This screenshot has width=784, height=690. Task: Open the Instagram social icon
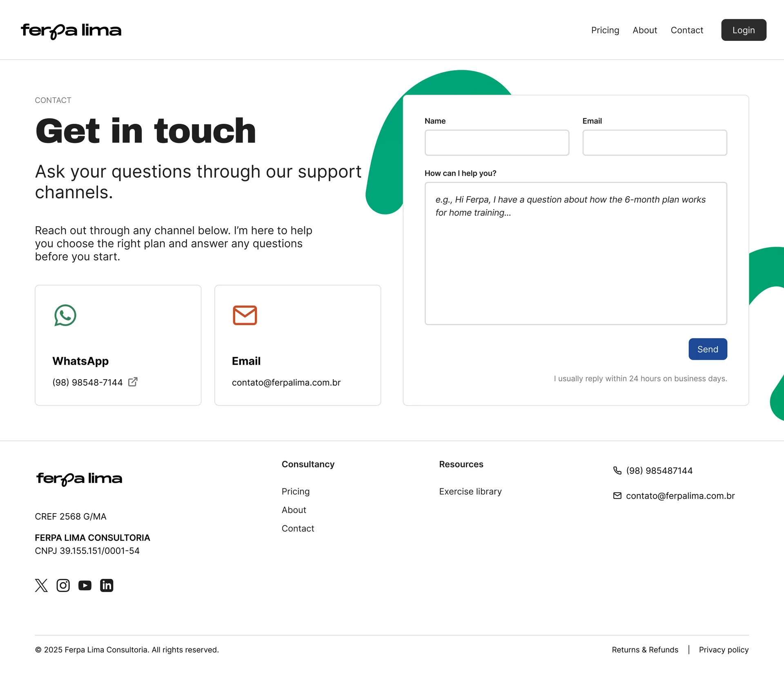63,585
